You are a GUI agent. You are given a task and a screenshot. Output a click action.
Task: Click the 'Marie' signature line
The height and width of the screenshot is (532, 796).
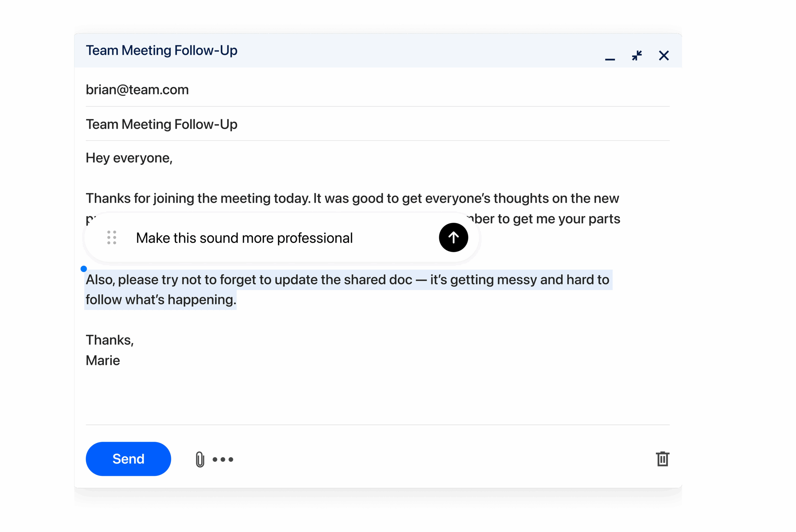103,360
